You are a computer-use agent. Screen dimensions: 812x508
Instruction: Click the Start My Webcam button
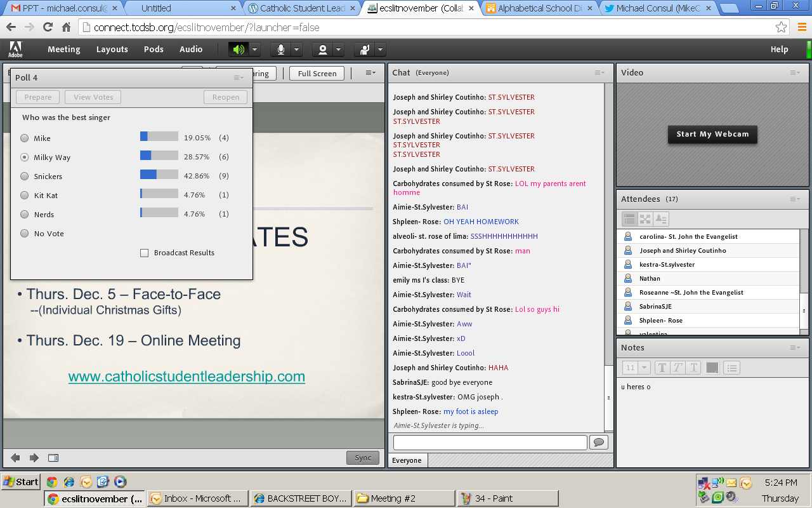point(712,134)
